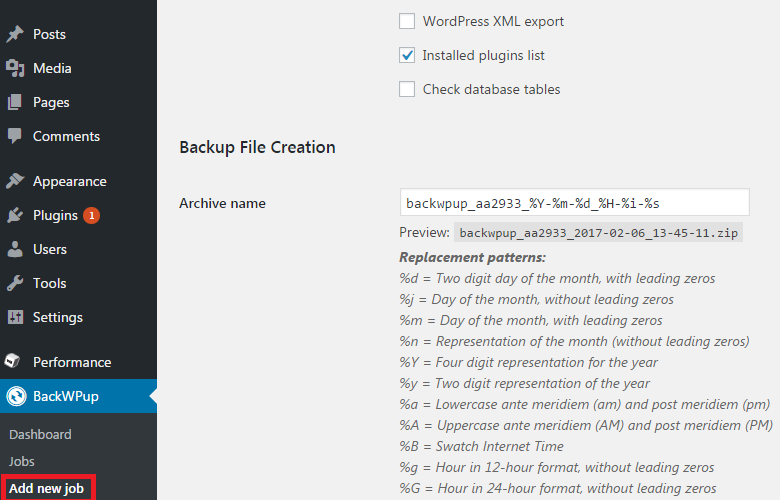This screenshot has height=500, width=780.
Task: Open Media via its camera icon
Action: (15, 68)
